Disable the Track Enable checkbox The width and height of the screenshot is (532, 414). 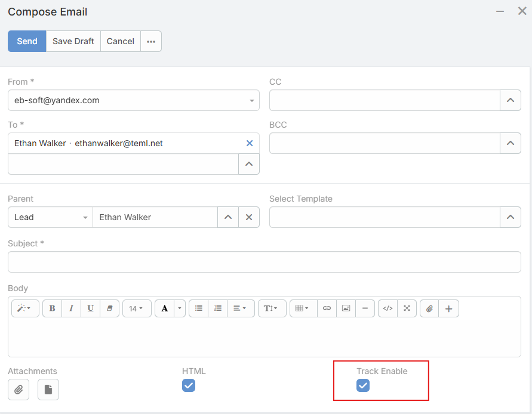click(363, 385)
